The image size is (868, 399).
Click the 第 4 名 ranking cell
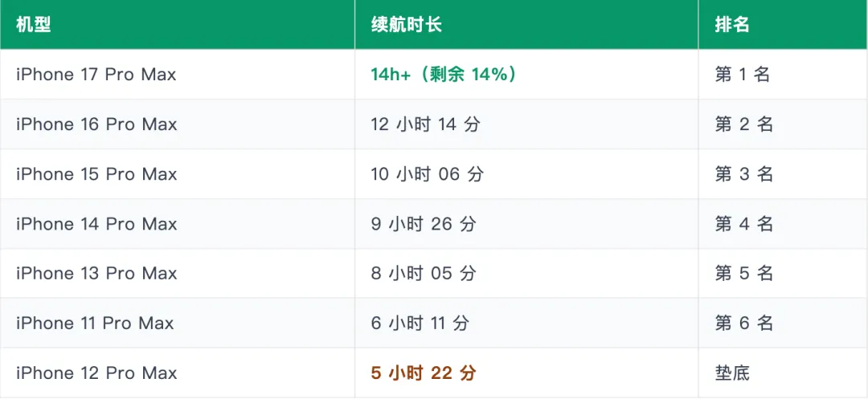click(x=783, y=224)
